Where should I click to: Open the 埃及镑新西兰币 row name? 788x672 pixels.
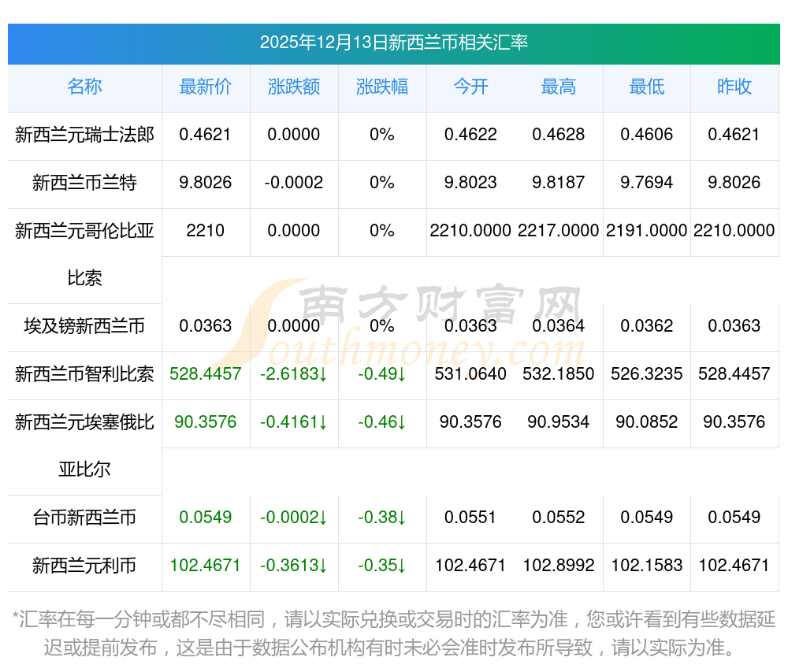coord(84,325)
